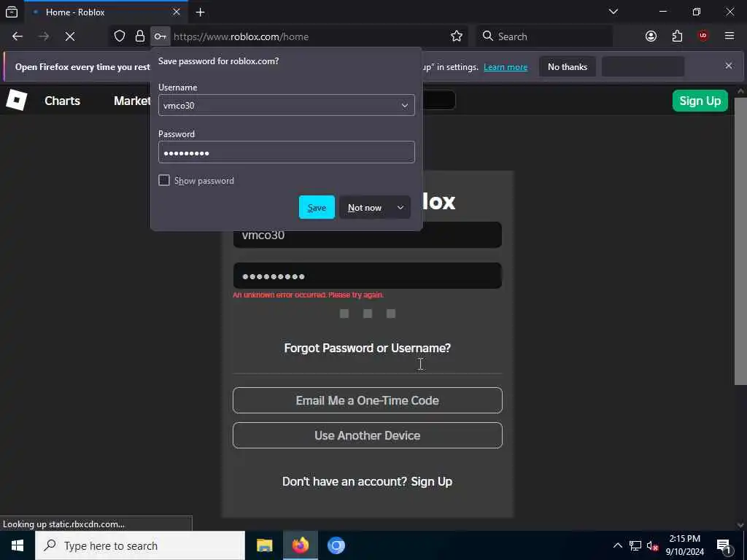Click the password key icon in address bar
This screenshot has width=747, height=560.
pyautogui.click(x=160, y=36)
